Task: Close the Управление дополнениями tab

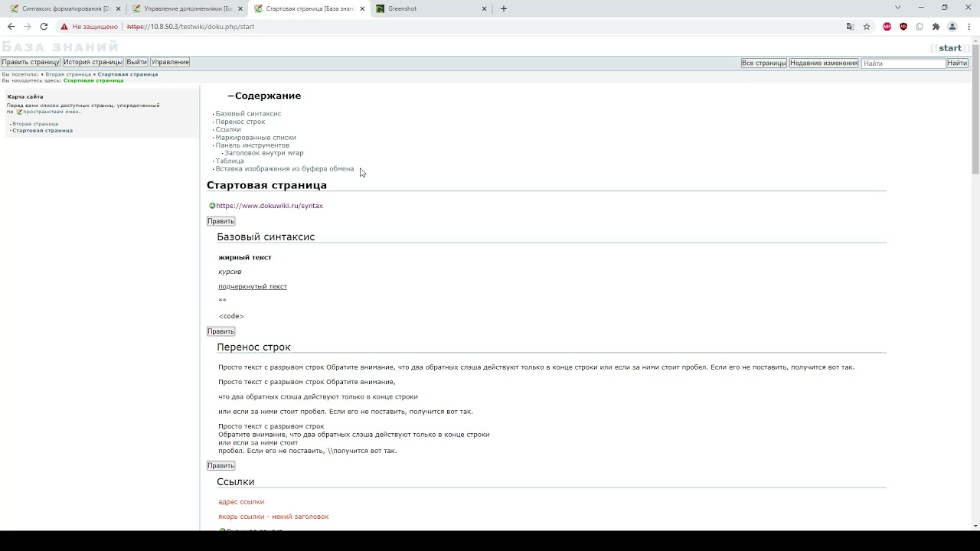Action: (240, 8)
